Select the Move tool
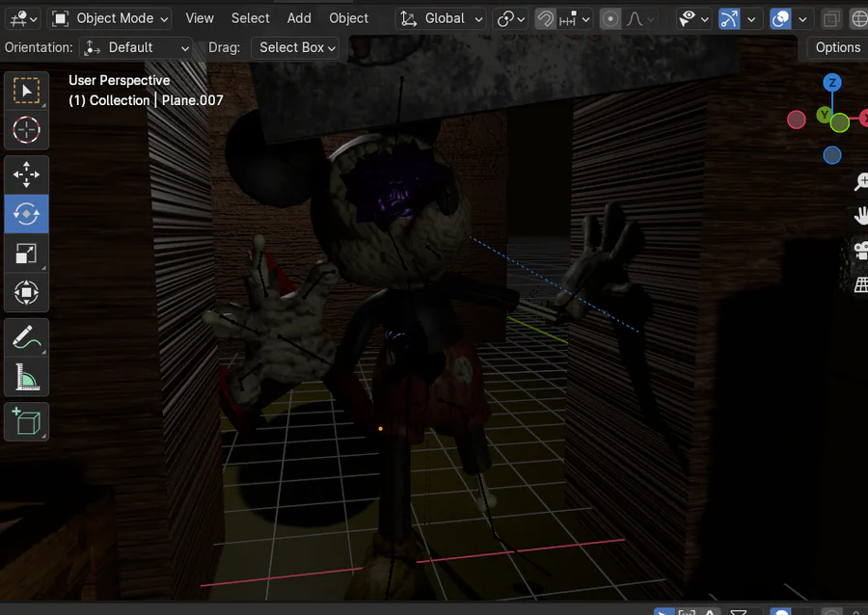The image size is (868, 615). [27, 174]
